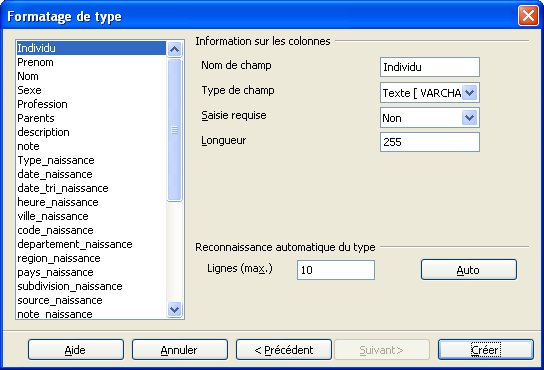The image size is (544, 370).
Task: Select Profession in the column list
Action: coord(91,104)
